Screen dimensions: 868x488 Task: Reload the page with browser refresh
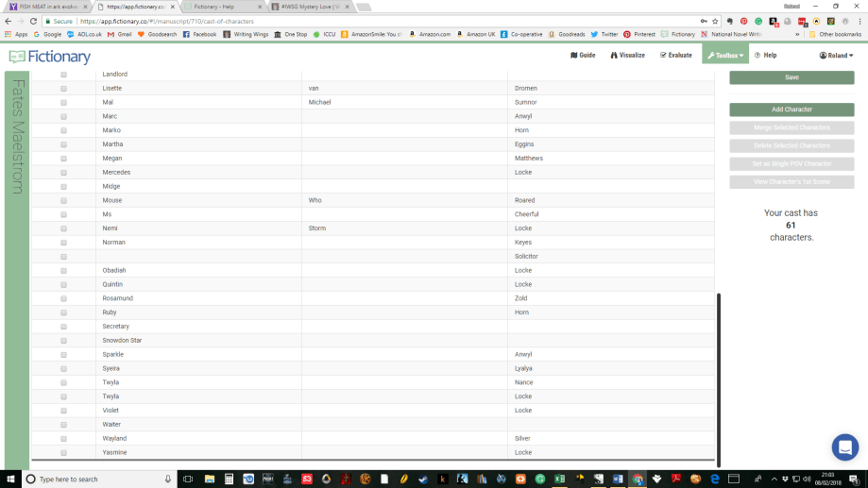(x=33, y=21)
